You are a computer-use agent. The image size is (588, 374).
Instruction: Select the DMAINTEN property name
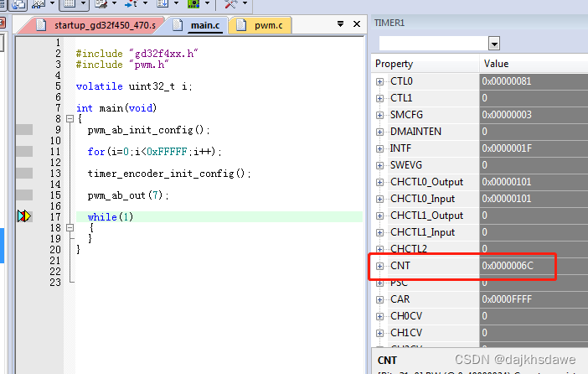[x=415, y=132]
